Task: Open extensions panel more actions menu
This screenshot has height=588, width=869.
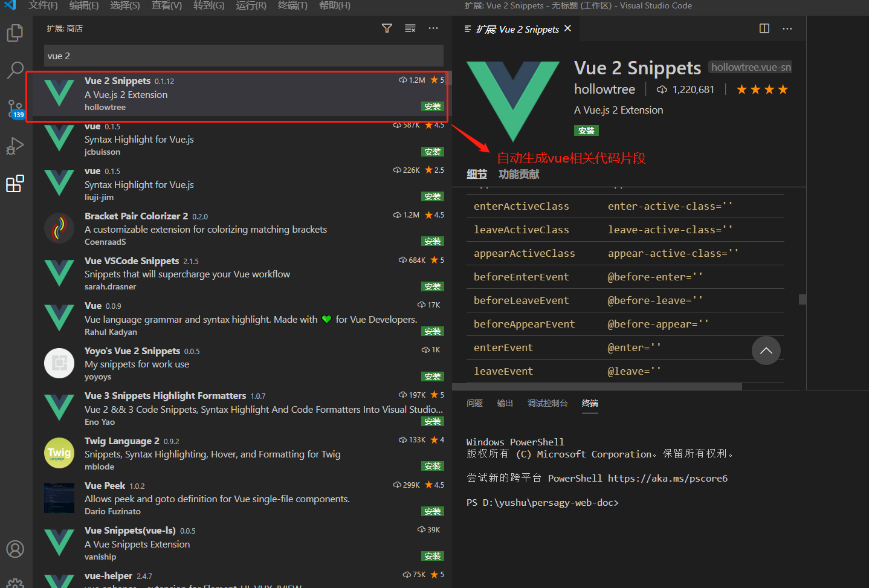Action: (433, 28)
